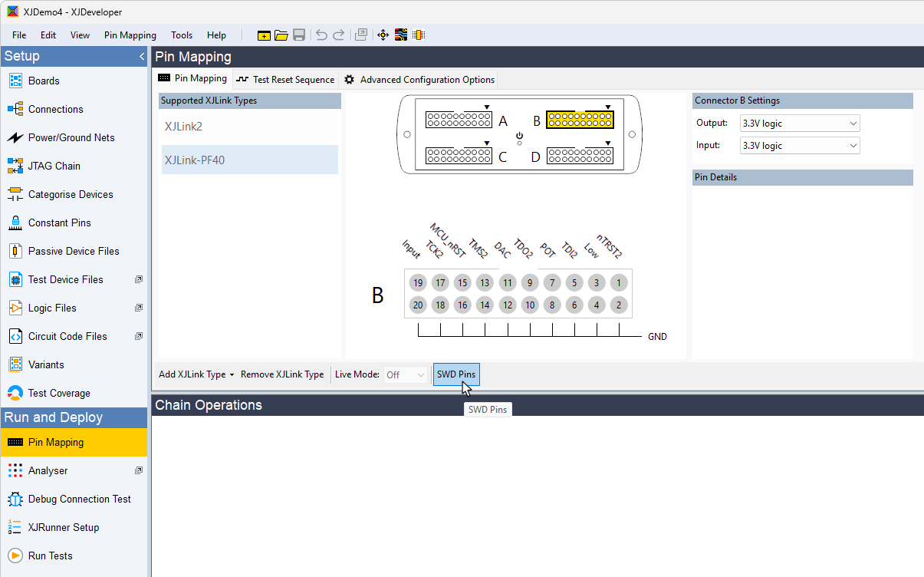Image resolution: width=924 pixels, height=577 pixels.
Task: Open the Edit menu
Action: [x=48, y=35]
